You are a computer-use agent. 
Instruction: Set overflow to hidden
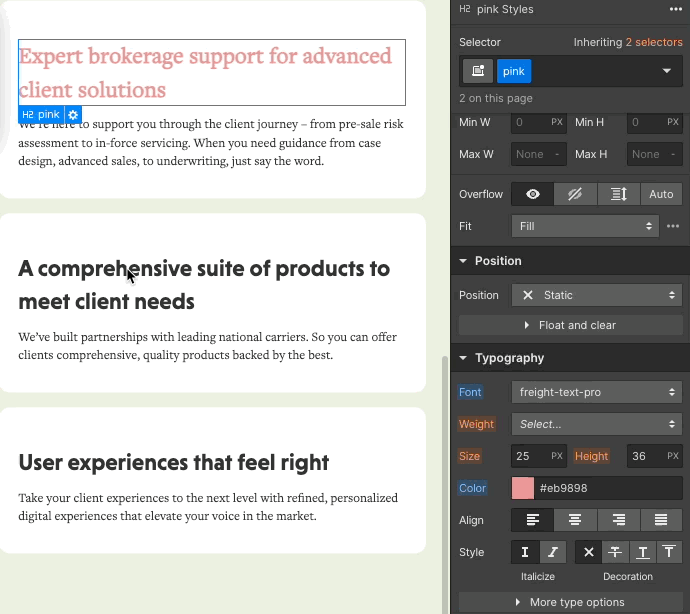click(576, 194)
